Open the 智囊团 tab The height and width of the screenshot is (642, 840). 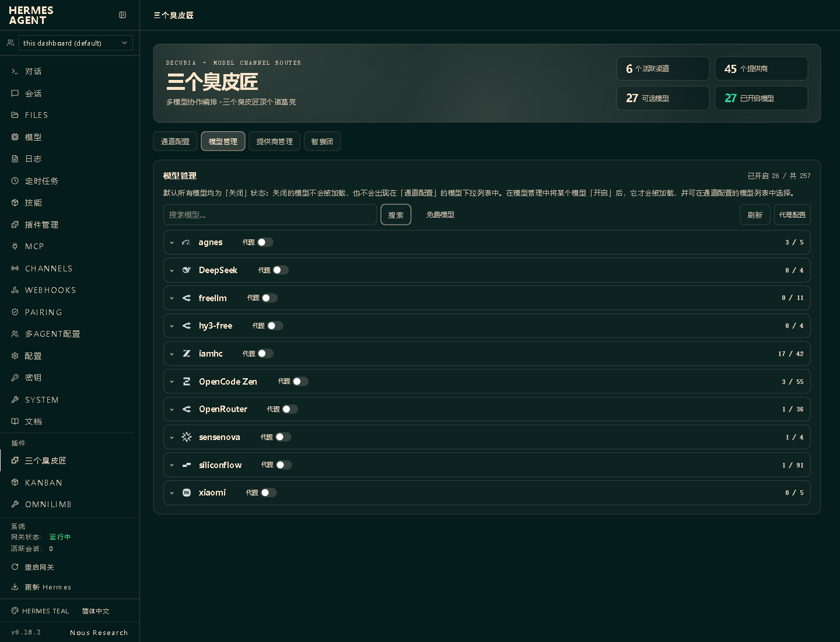322,141
